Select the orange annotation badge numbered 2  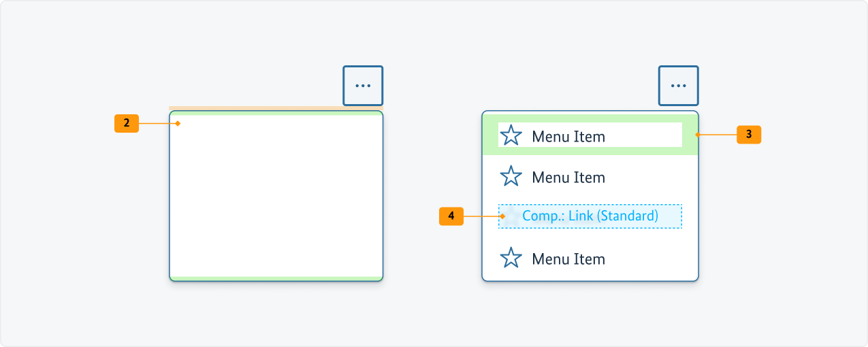[127, 123]
